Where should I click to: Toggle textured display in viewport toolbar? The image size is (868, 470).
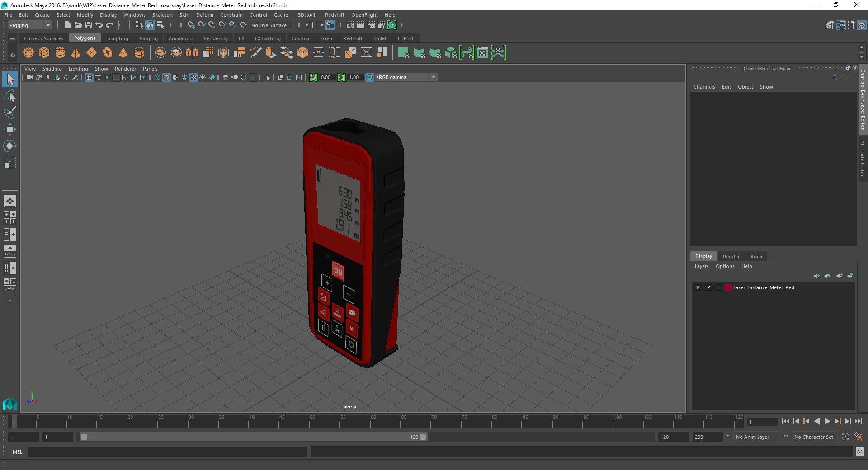point(193,77)
